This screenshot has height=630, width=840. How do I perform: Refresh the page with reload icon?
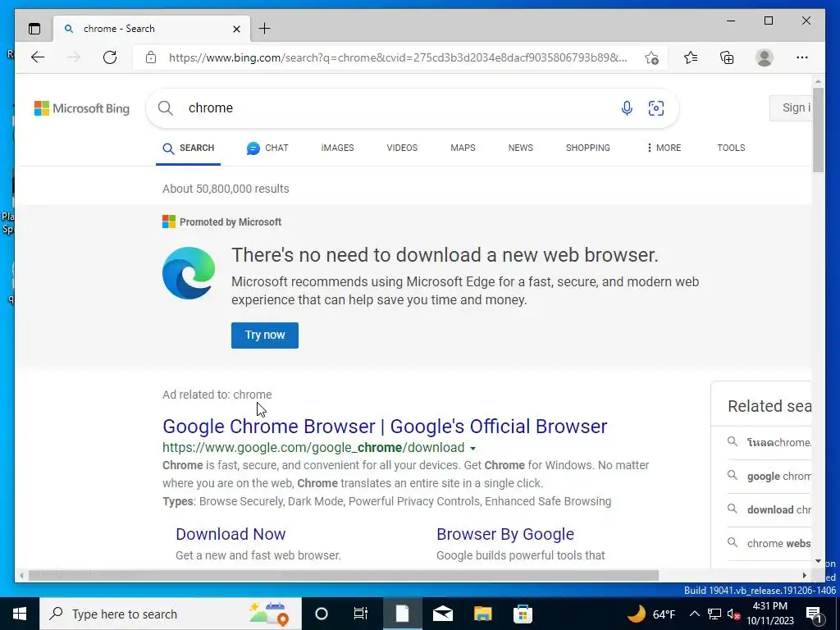pyautogui.click(x=110, y=57)
